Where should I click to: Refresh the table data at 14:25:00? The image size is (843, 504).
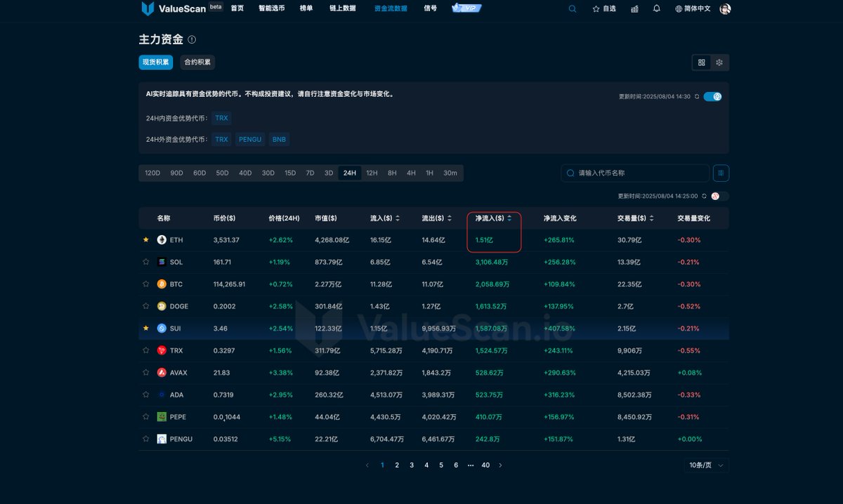(x=703, y=197)
